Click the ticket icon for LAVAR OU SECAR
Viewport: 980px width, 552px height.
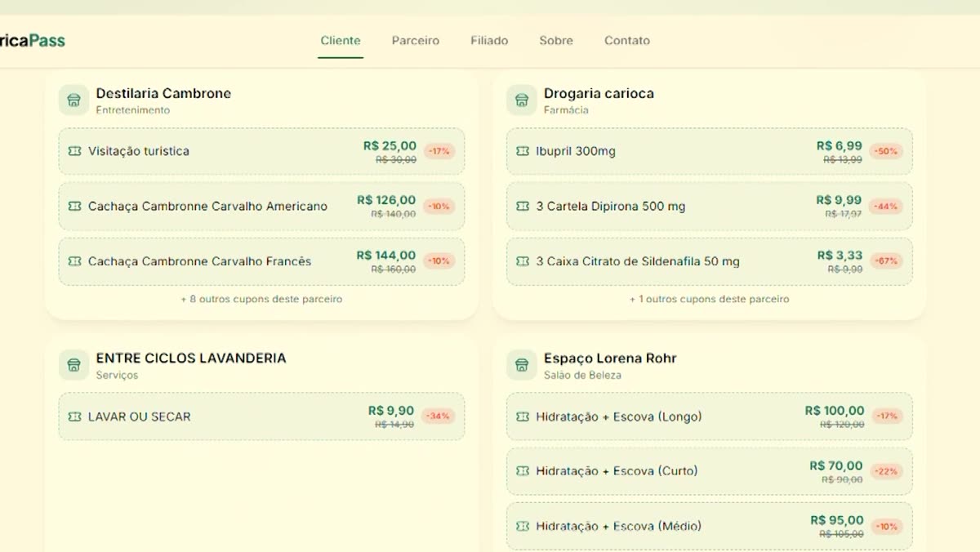(75, 416)
